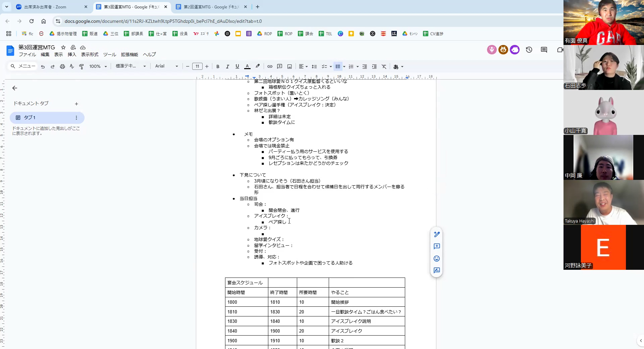Open the paragraph style dropdown
This screenshot has width=644, height=349.
(x=130, y=66)
